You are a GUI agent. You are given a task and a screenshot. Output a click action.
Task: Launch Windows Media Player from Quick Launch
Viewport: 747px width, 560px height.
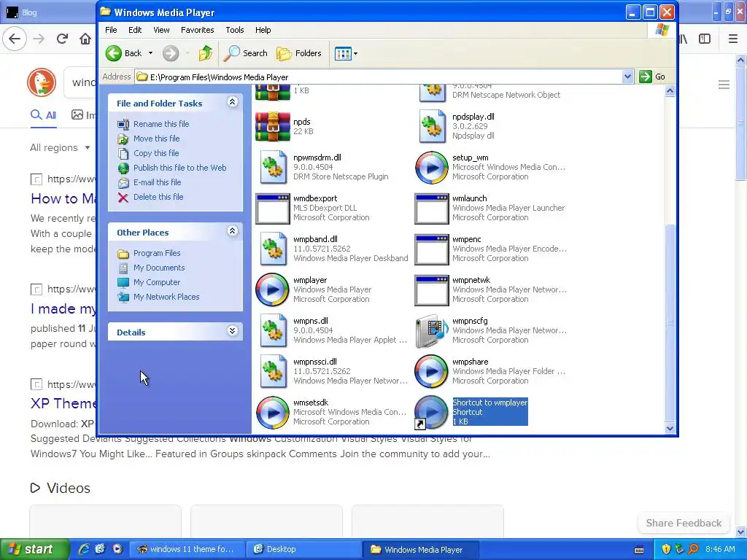coord(117,549)
